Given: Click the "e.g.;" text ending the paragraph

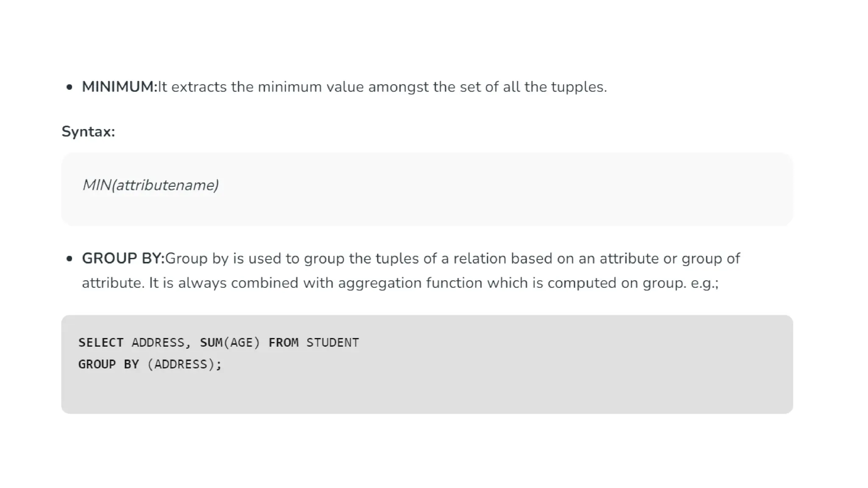Looking at the screenshot, I should (704, 283).
